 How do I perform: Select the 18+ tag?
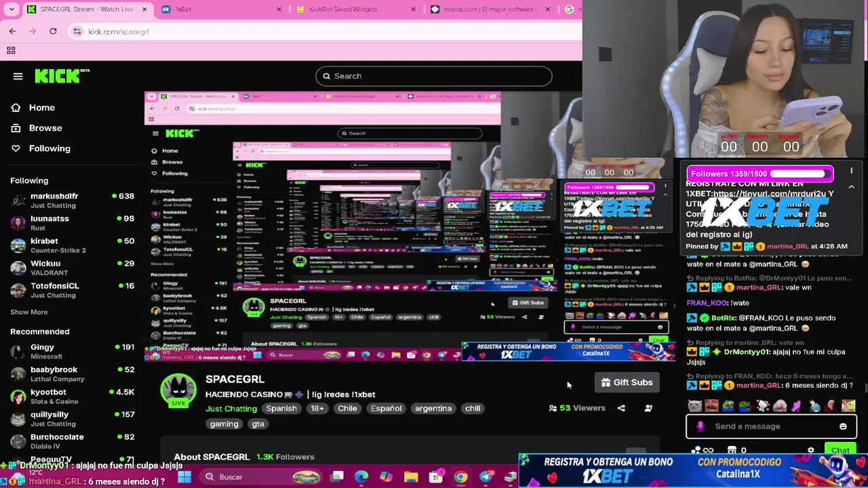(317, 409)
